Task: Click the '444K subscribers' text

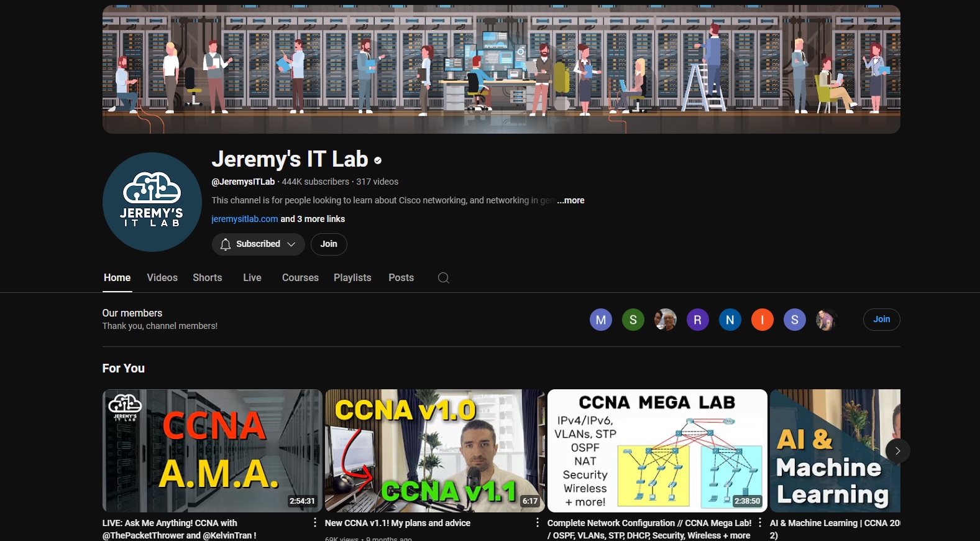Action: coord(316,182)
